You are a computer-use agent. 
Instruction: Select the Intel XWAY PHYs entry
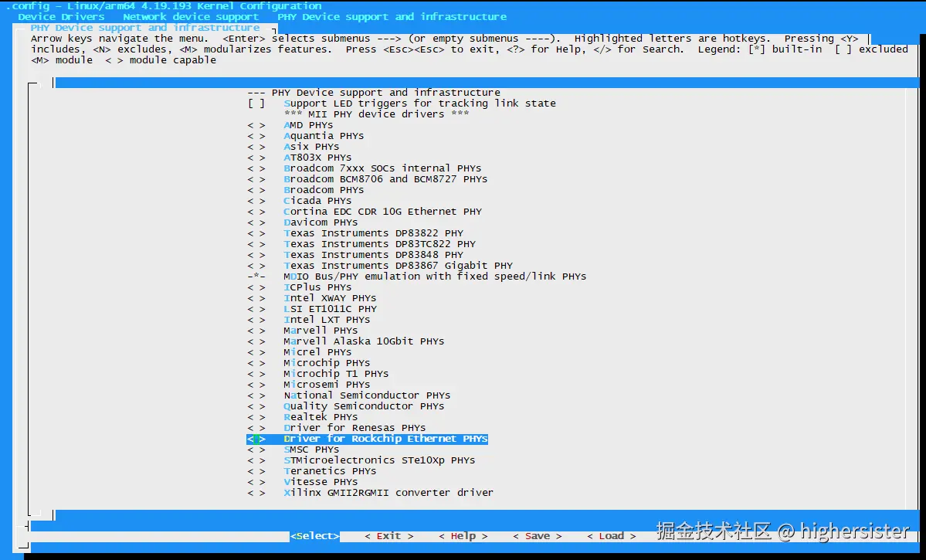tap(312, 298)
